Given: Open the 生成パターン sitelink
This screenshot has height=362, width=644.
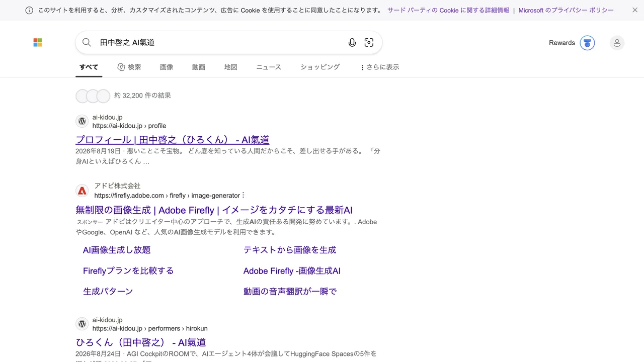Looking at the screenshot, I should (108, 291).
